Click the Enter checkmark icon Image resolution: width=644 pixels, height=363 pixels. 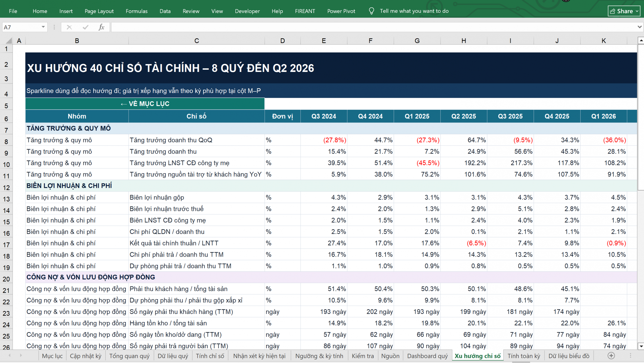point(86,27)
